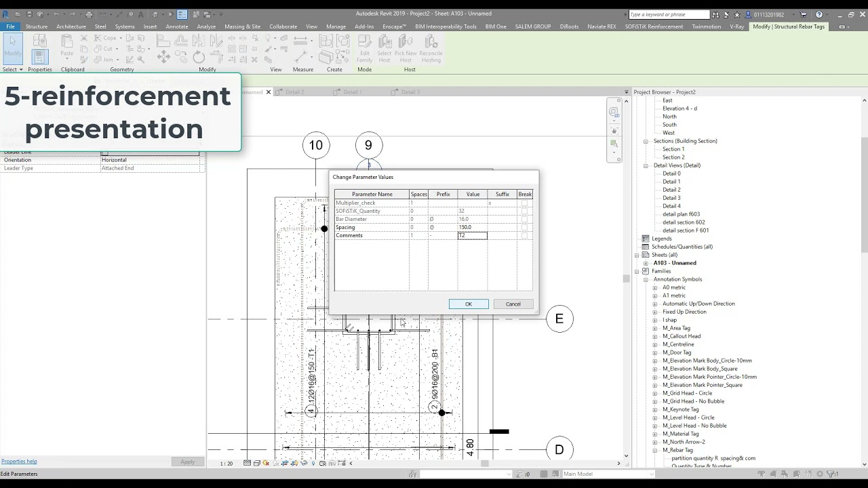Image resolution: width=868 pixels, height=488 pixels.
Task: Click the Apply button in Properties palette
Action: tap(188, 462)
